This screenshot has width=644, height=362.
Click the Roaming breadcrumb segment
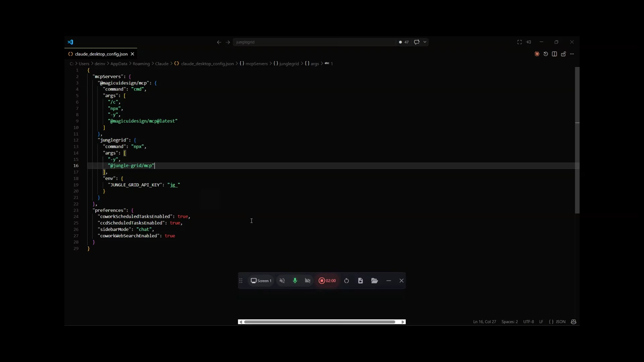[141, 64]
